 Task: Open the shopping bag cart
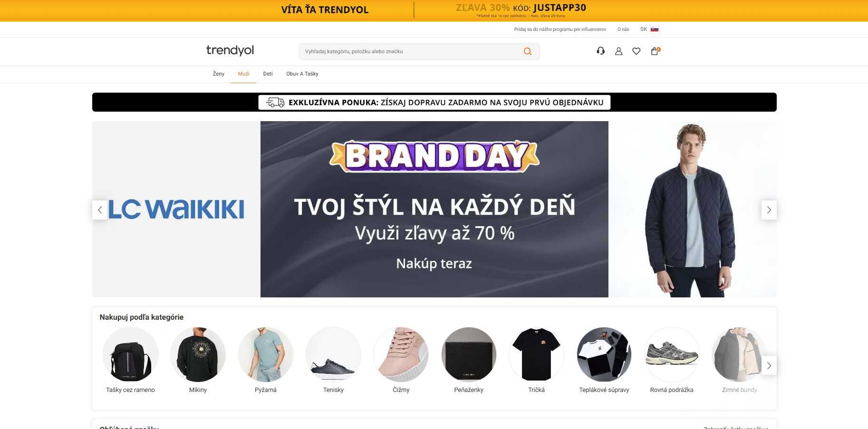point(655,51)
